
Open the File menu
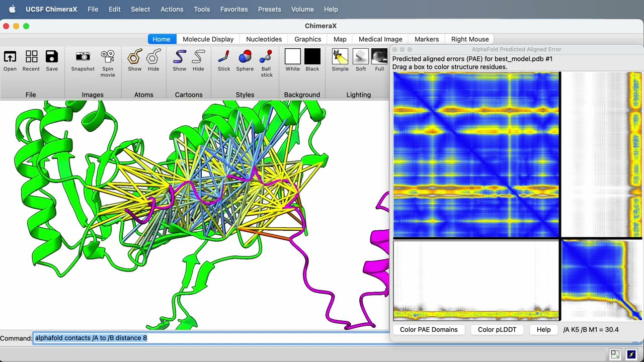(x=93, y=9)
